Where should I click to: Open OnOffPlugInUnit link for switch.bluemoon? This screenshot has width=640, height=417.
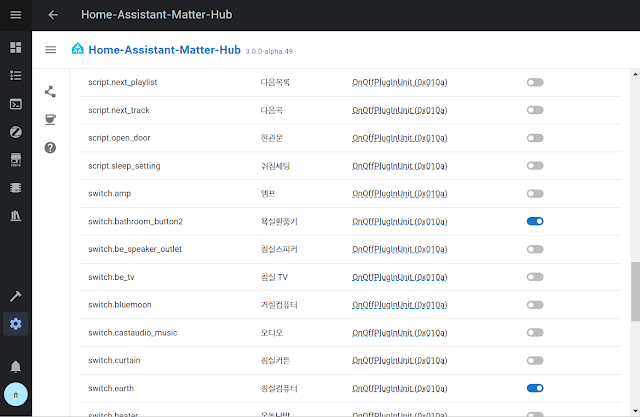click(x=400, y=305)
